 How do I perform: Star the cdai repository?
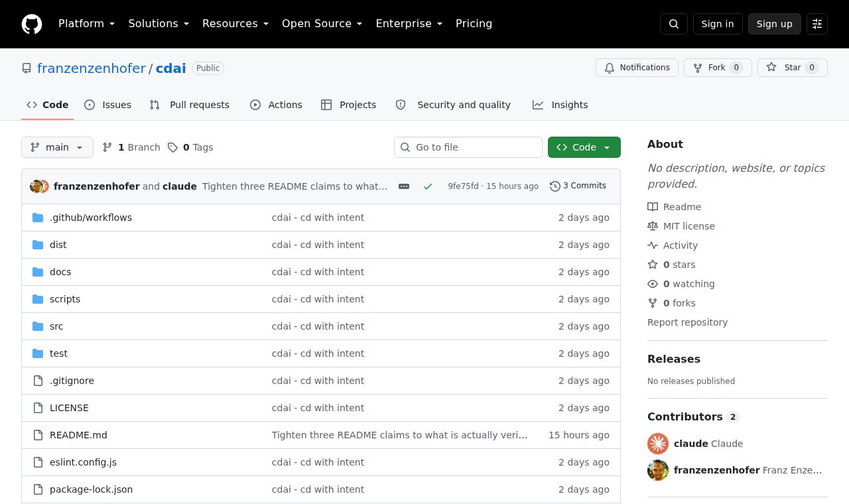point(793,68)
